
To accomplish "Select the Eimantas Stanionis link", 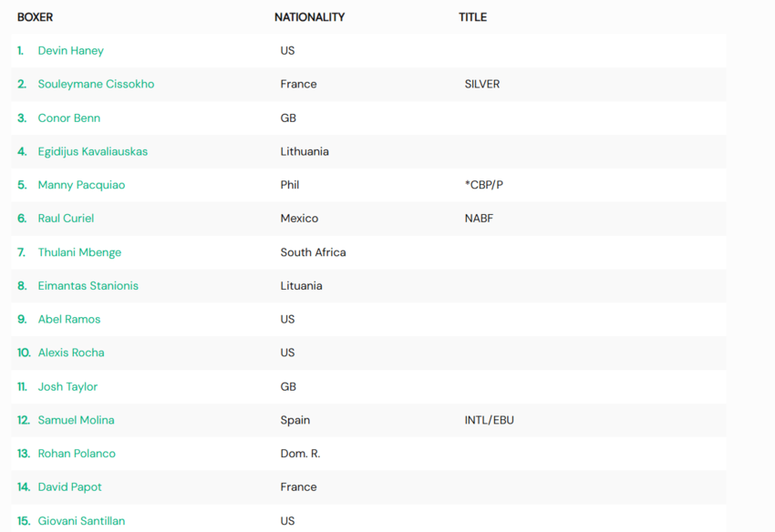I will click(88, 285).
